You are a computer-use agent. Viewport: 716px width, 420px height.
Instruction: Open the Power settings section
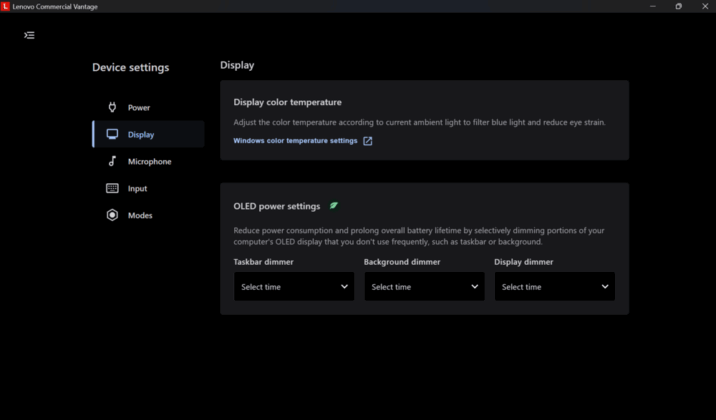[x=139, y=108]
